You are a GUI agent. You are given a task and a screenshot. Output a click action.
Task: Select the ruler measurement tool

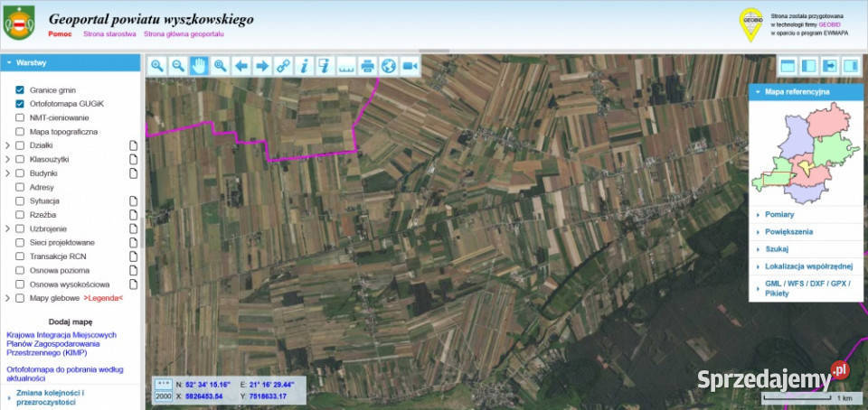(346, 66)
